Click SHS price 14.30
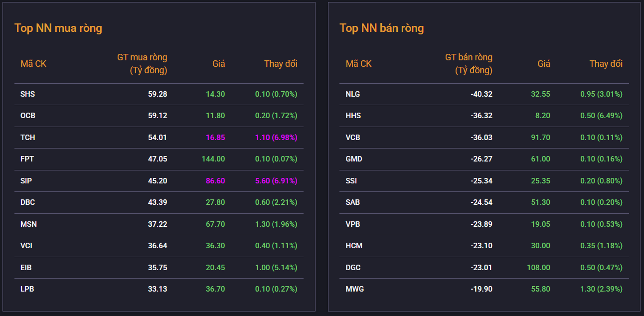 point(215,94)
